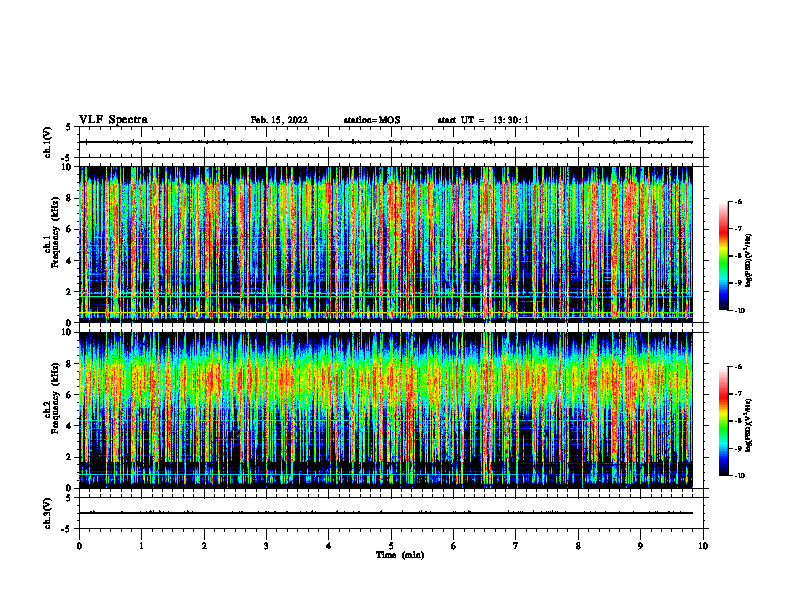Click the "0" tick on the time axis
This screenshot has height=612, width=792.
(x=79, y=546)
